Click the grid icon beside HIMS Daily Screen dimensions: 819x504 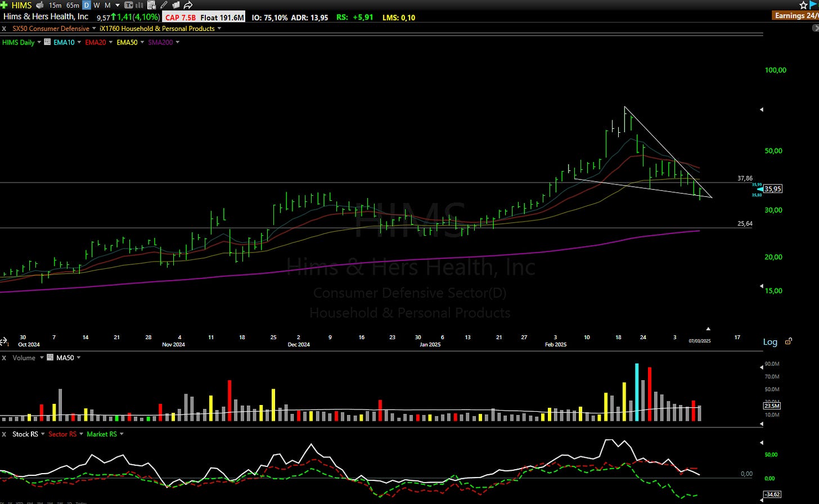[47, 42]
